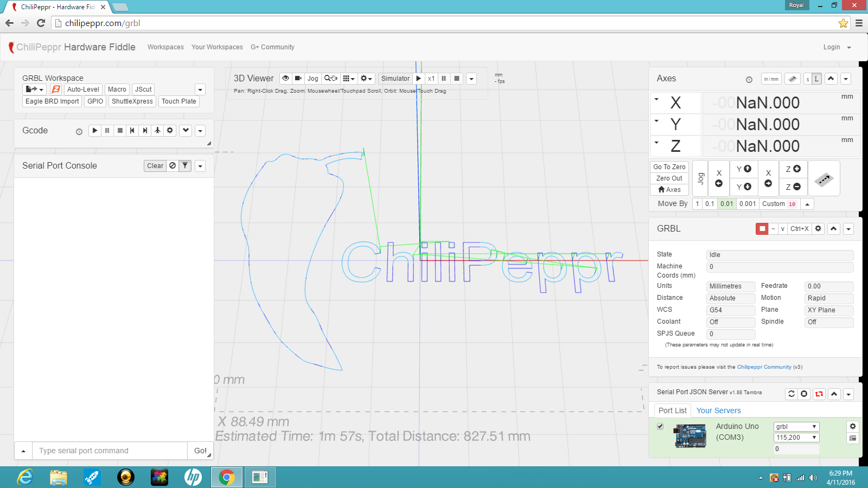Switch to the Your Servers tab

(x=718, y=410)
